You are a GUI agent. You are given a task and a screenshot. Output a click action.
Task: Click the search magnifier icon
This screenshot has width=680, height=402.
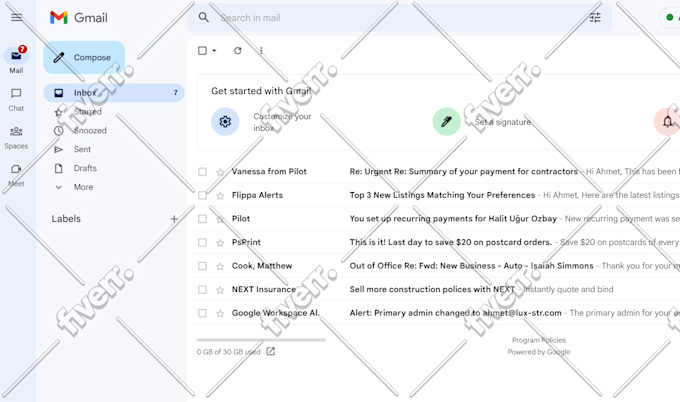click(x=203, y=17)
